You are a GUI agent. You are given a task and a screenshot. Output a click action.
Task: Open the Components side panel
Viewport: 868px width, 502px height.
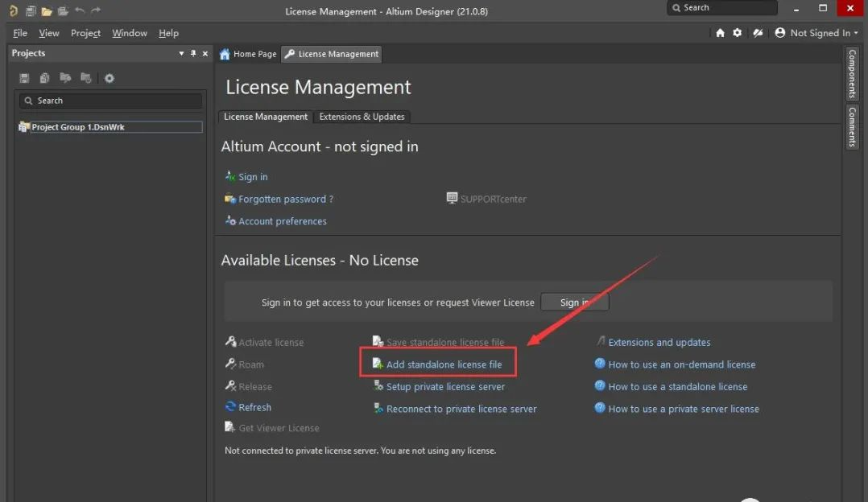[852, 74]
